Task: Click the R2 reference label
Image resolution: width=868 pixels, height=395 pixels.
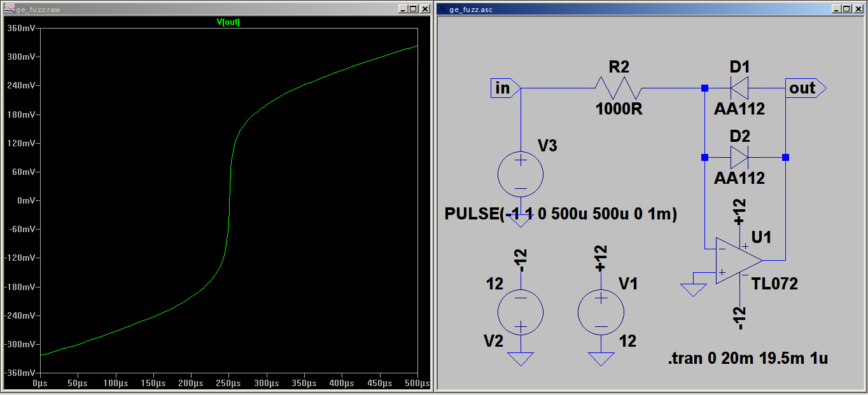Action: tap(619, 67)
